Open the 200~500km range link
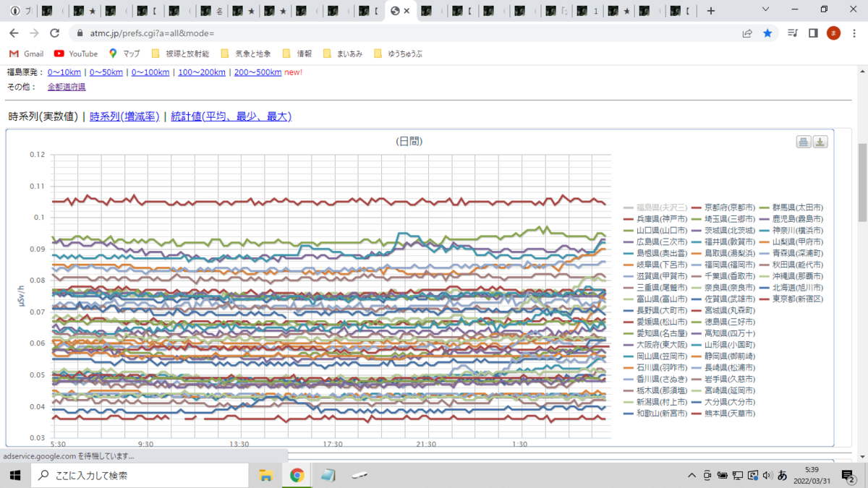Viewport: 868px width, 488px height. click(x=258, y=72)
